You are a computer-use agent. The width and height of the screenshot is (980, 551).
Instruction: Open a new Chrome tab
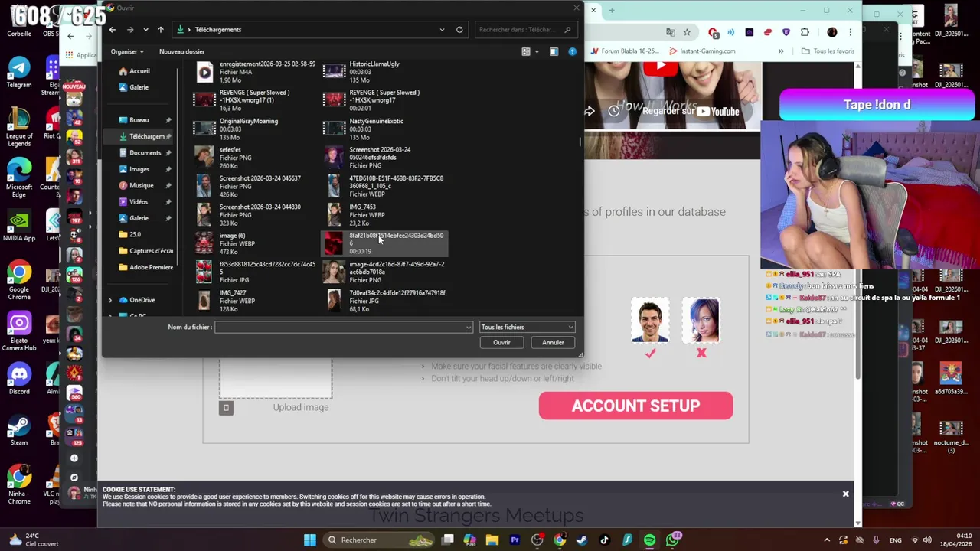tap(613, 11)
